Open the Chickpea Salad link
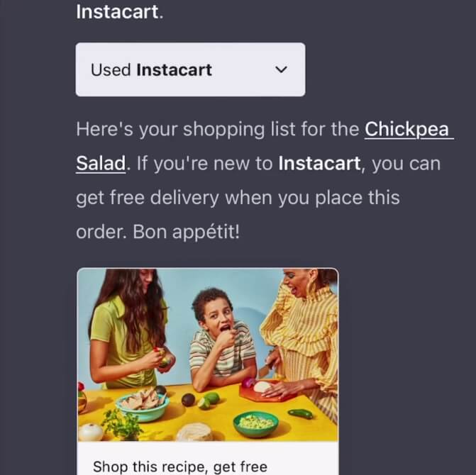The width and height of the screenshot is (476, 475). [408, 130]
